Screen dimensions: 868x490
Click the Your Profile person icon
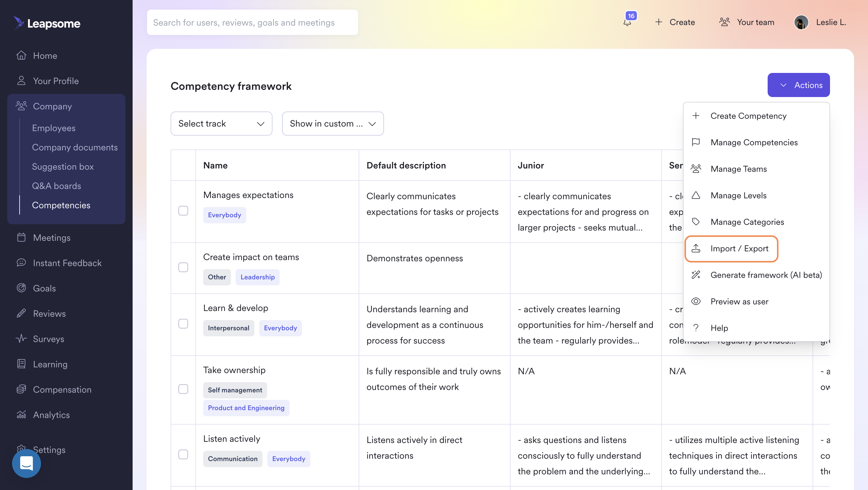point(21,80)
